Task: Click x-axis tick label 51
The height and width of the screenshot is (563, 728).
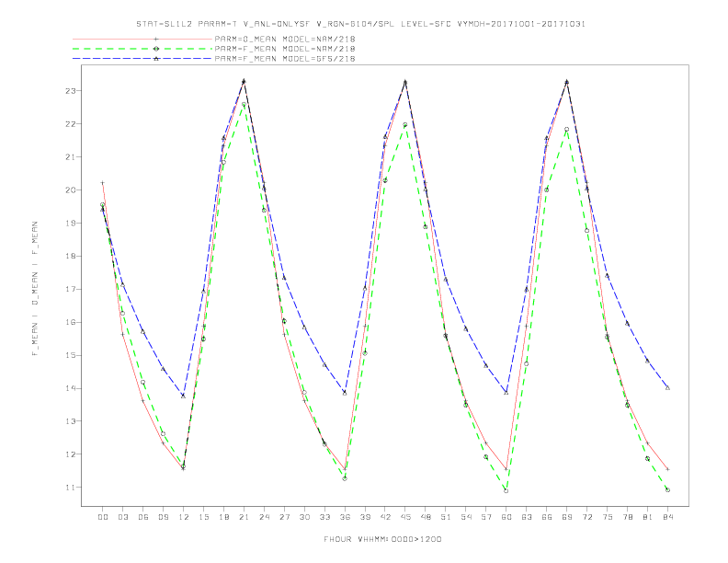Action: pyautogui.click(x=446, y=517)
